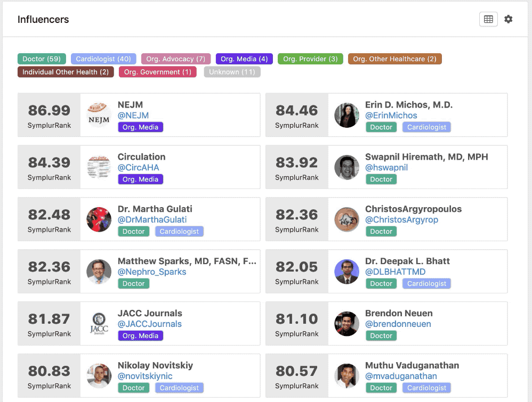Click the Circulation journal avatar
The height and width of the screenshot is (402, 532).
coord(99,167)
